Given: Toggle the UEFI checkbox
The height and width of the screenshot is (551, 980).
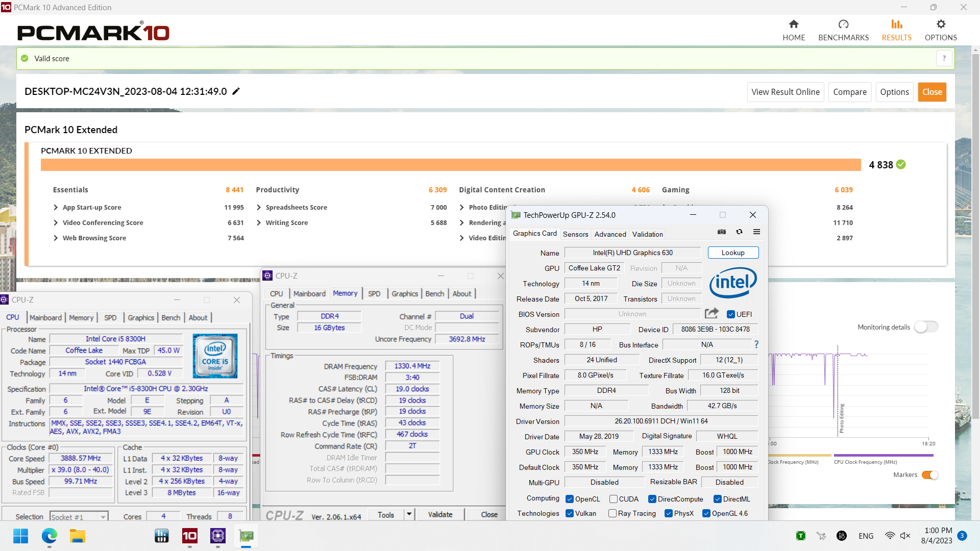Looking at the screenshot, I should pos(731,314).
